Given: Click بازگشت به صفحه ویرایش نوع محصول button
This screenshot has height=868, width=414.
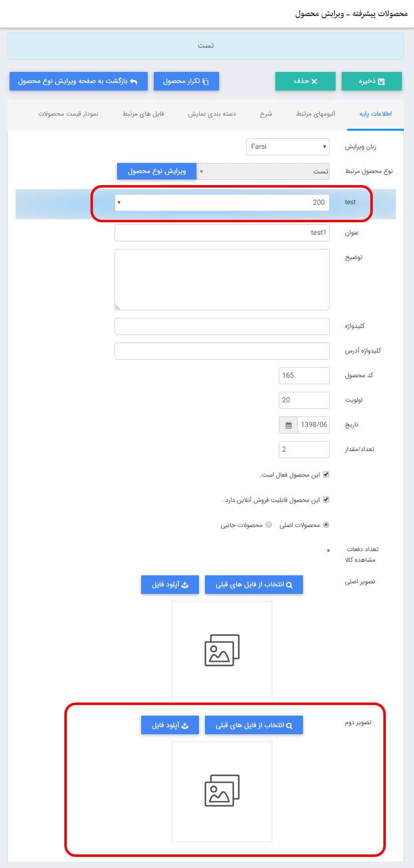Looking at the screenshot, I should pos(78,81).
